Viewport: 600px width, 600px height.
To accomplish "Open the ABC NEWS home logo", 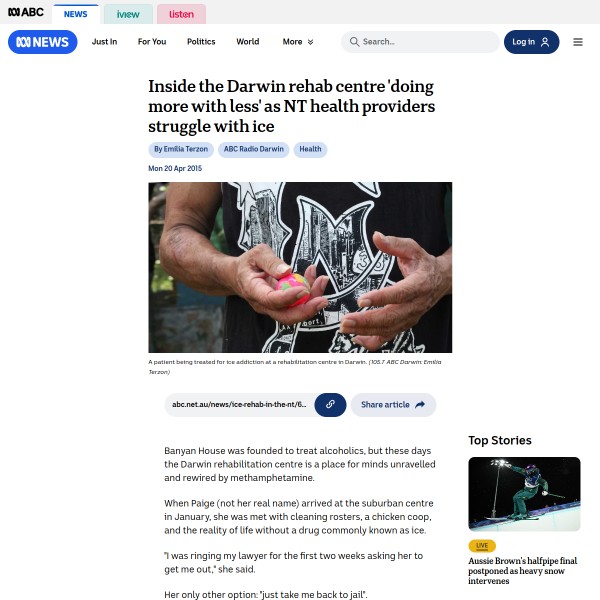I will [42, 42].
